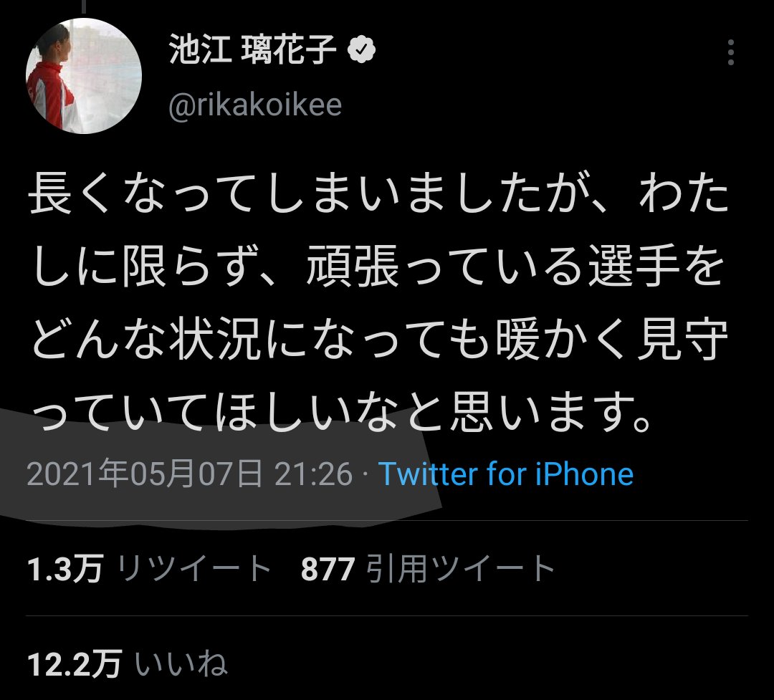This screenshot has height=700, width=774.
Task: Open the three-dot more options menu
Action: pos(730,52)
